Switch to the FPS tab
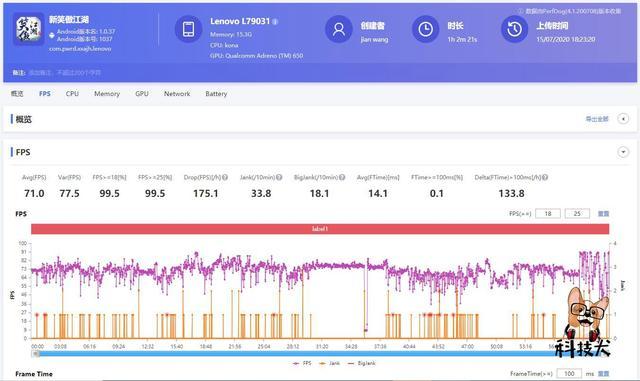 [45, 94]
